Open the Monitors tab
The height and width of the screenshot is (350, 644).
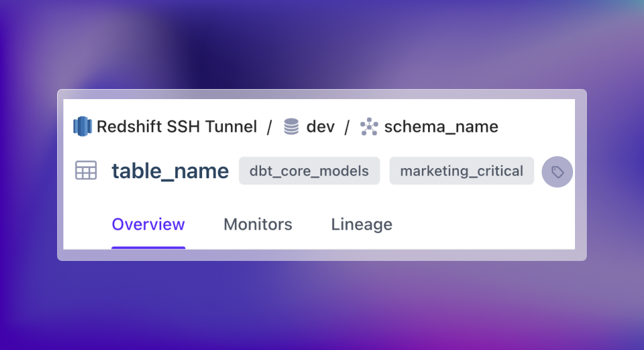tap(258, 225)
